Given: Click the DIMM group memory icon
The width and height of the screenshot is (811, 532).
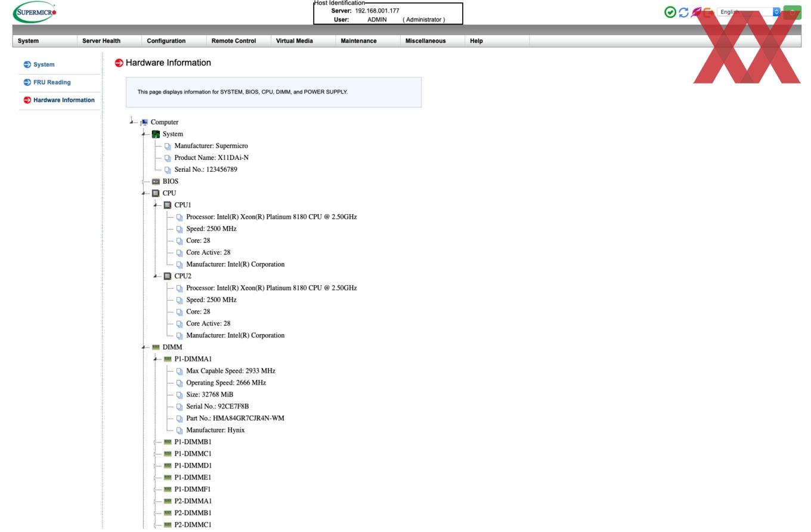Looking at the screenshot, I should coord(156,347).
